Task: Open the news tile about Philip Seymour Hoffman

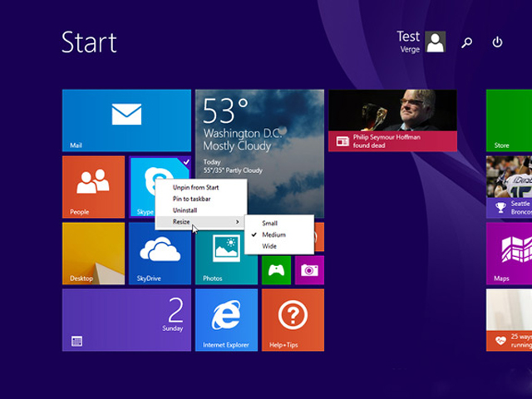Action: (392, 121)
